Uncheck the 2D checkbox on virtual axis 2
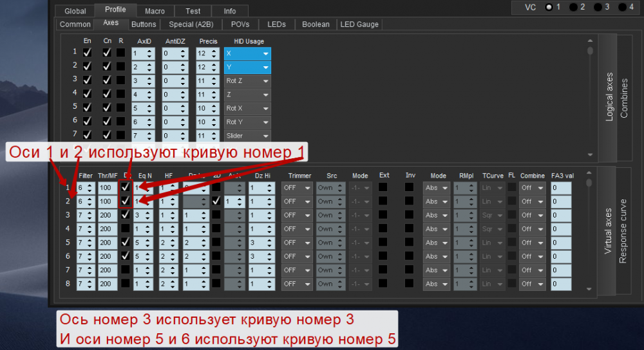 (x=216, y=201)
